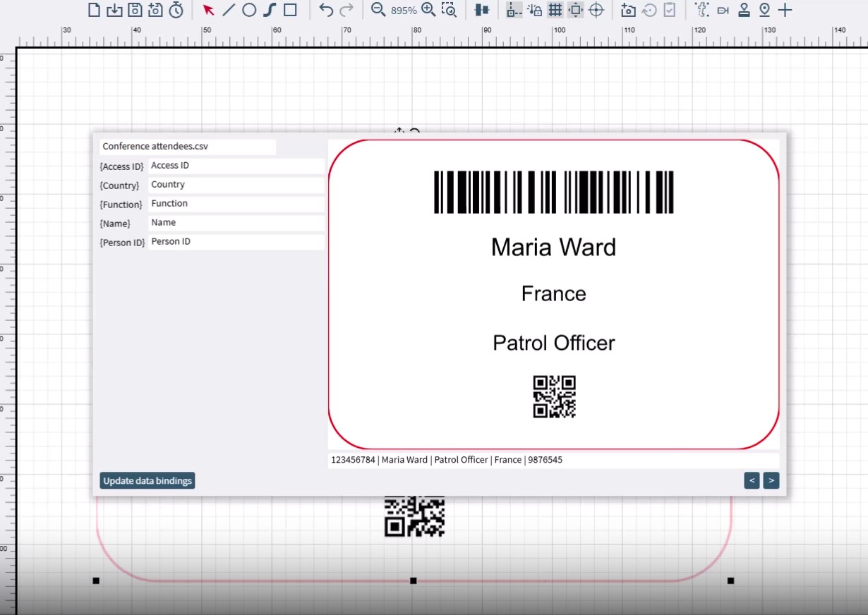Image resolution: width=868 pixels, height=615 pixels.
Task: Go to next record with > button
Action: (x=771, y=481)
